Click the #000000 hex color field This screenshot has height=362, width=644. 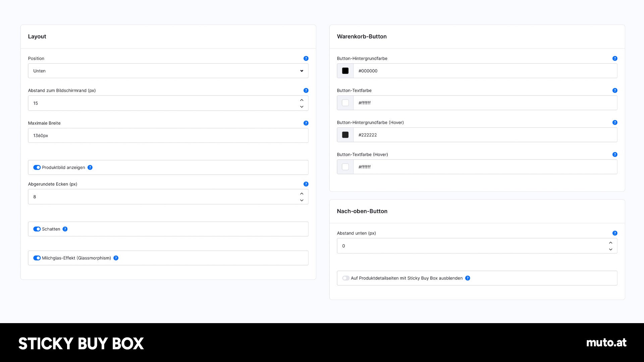point(485,71)
